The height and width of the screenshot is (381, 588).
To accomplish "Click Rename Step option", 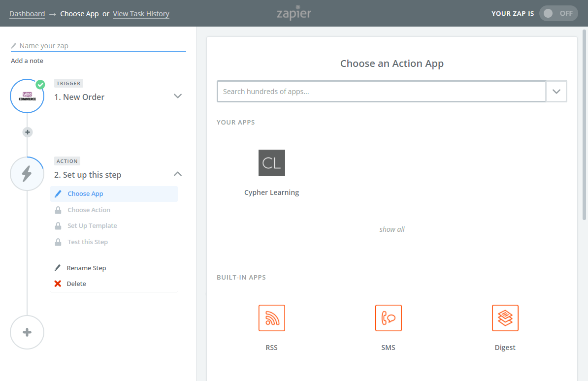I will click(x=86, y=268).
